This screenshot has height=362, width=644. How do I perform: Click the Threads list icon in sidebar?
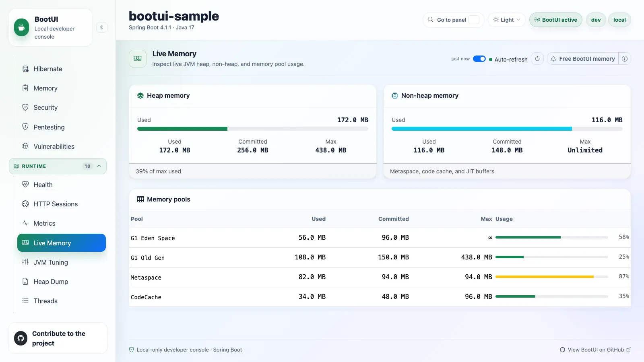[25, 301]
